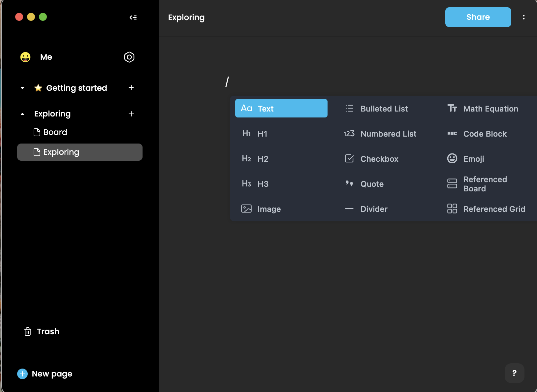This screenshot has width=537, height=392.
Task: Select Bulleted List from the slash menu
Action: pyautogui.click(x=384, y=109)
